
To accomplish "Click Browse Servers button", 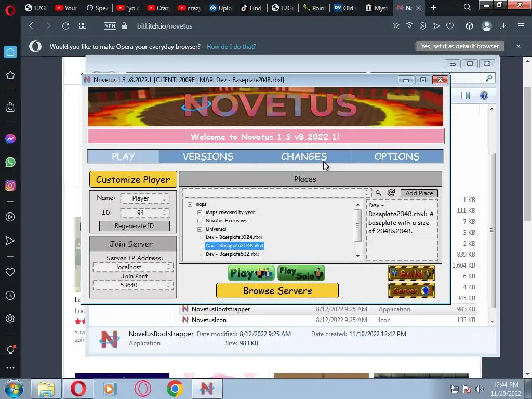I will tap(277, 290).
